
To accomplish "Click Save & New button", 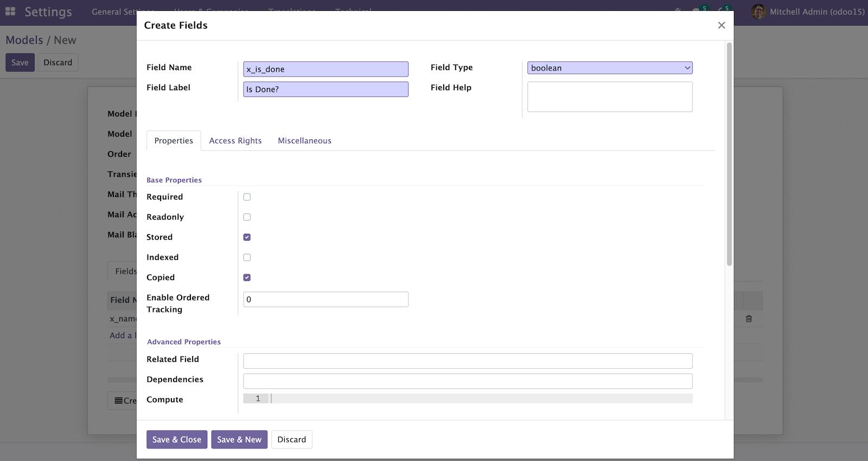I will (239, 439).
